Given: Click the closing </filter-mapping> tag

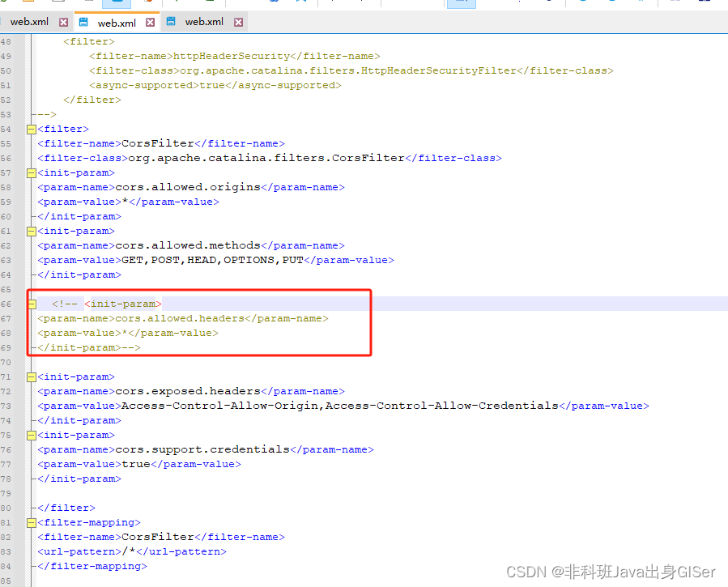Looking at the screenshot, I should (92, 566).
